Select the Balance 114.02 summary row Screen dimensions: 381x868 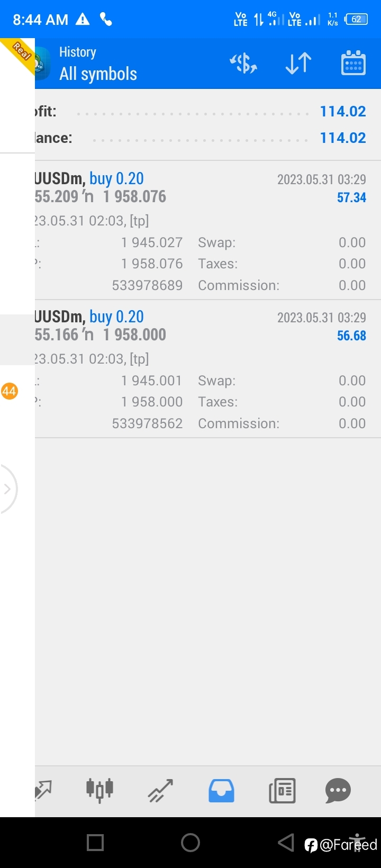(208, 138)
